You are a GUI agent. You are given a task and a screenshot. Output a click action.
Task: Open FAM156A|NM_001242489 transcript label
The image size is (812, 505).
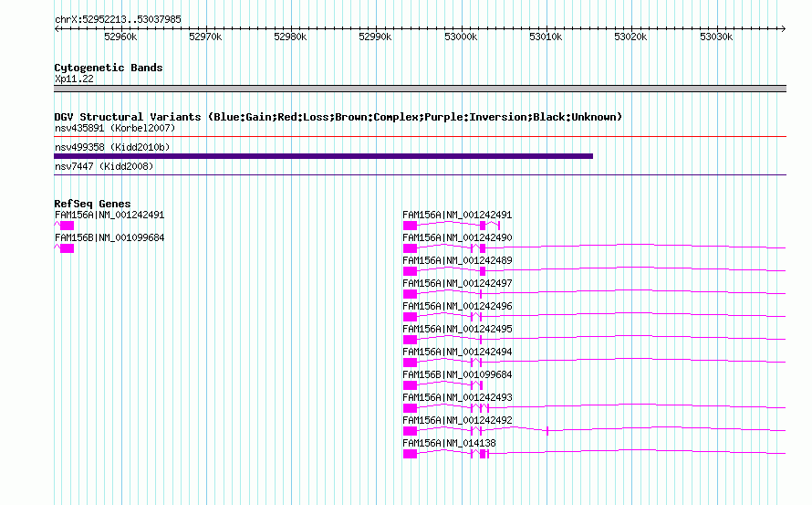pos(457,260)
